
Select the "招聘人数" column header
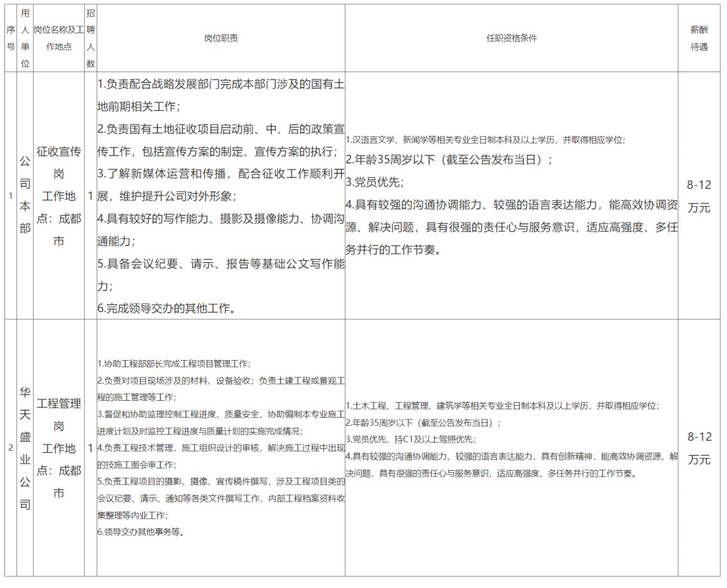(90, 38)
